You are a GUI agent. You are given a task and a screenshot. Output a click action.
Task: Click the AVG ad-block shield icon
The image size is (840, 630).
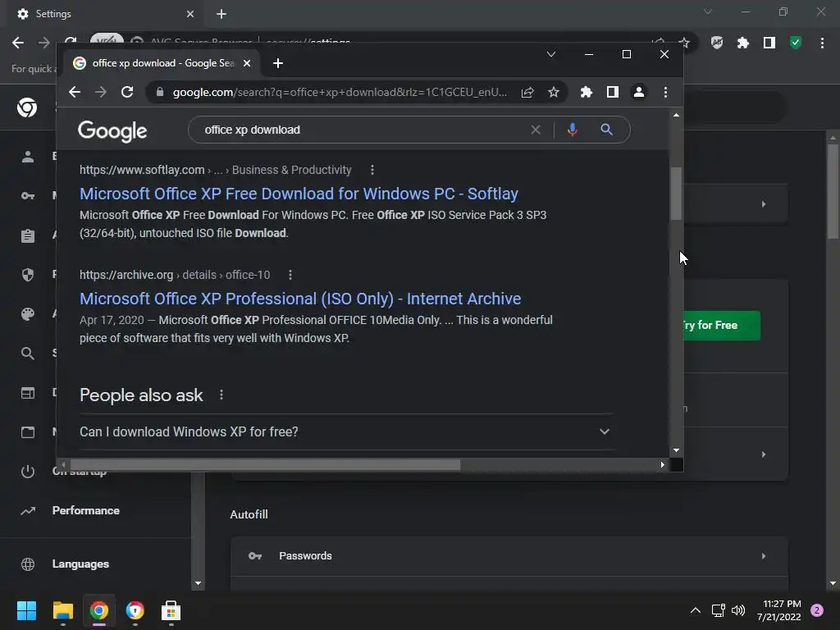click(x=717, y=43)
